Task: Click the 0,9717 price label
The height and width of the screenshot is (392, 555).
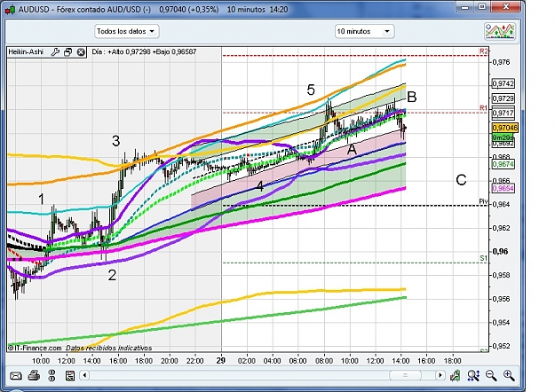Action: tap(503, 114)
